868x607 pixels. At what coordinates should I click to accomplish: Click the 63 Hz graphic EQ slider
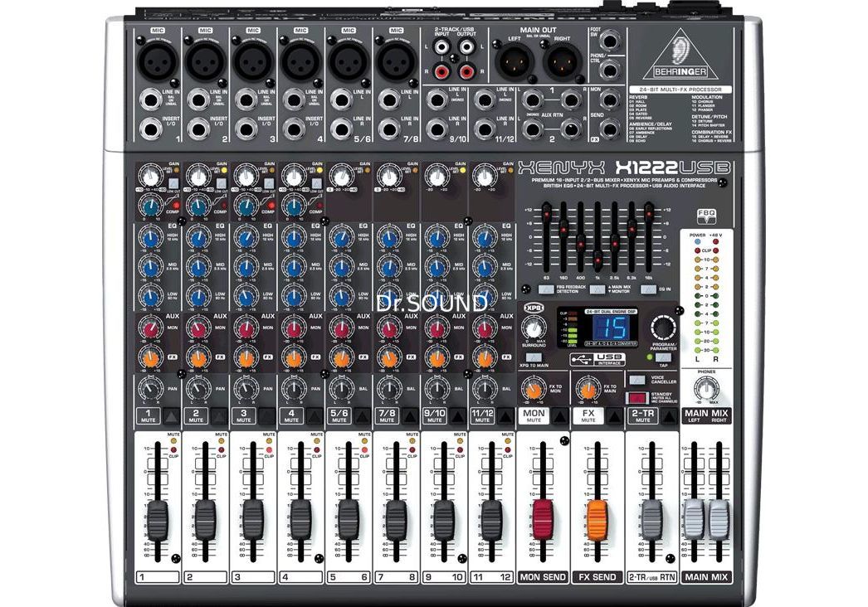click(x=546, y=212)
